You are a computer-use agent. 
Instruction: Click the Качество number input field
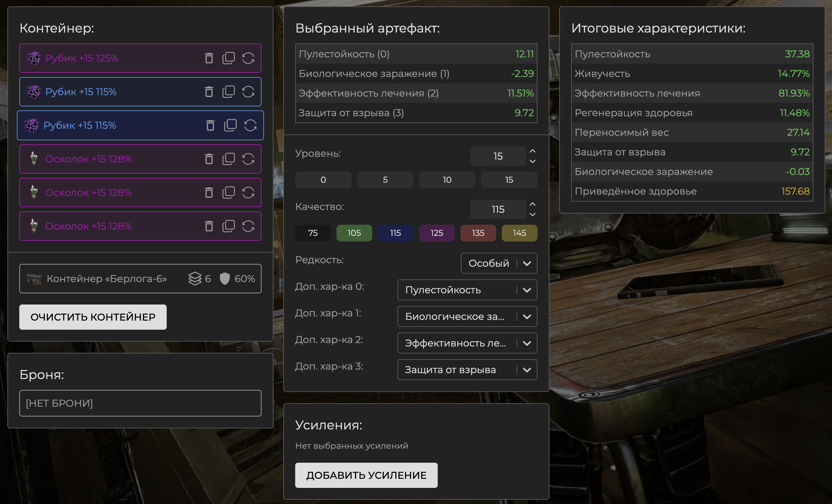(x=498, y=209)
